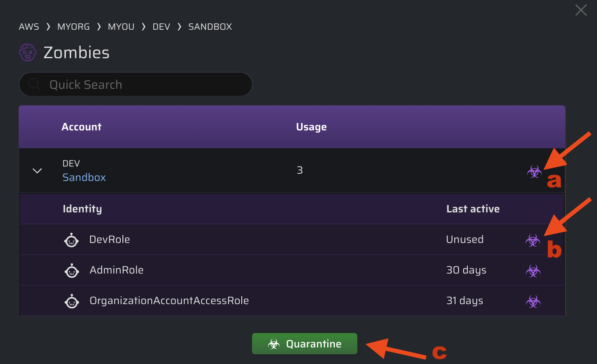Image resolution: width=597 pixels, height=364 pixels.
Task: Go to MYORG in the breadcrumb
Action: [74, 27]
